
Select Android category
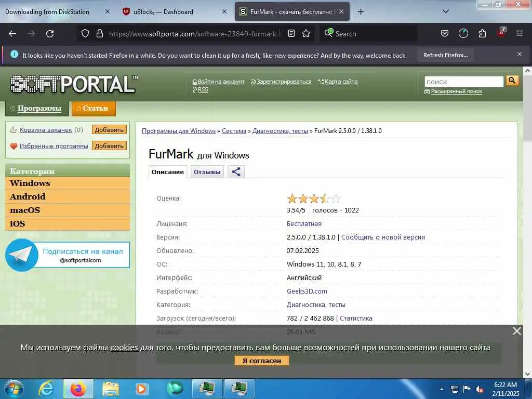[68, 196]
